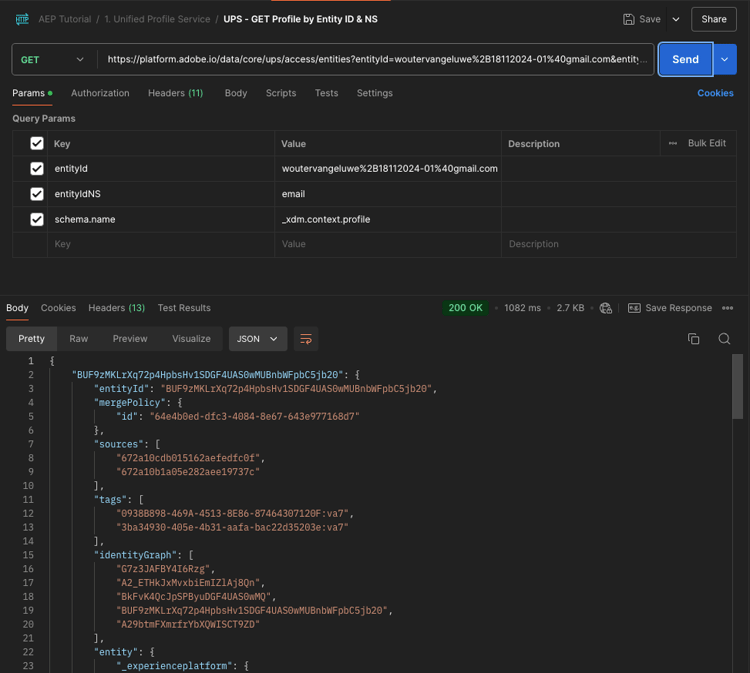Open search in the response body
This screenshot has width=750, height=673.
(724, 339)
